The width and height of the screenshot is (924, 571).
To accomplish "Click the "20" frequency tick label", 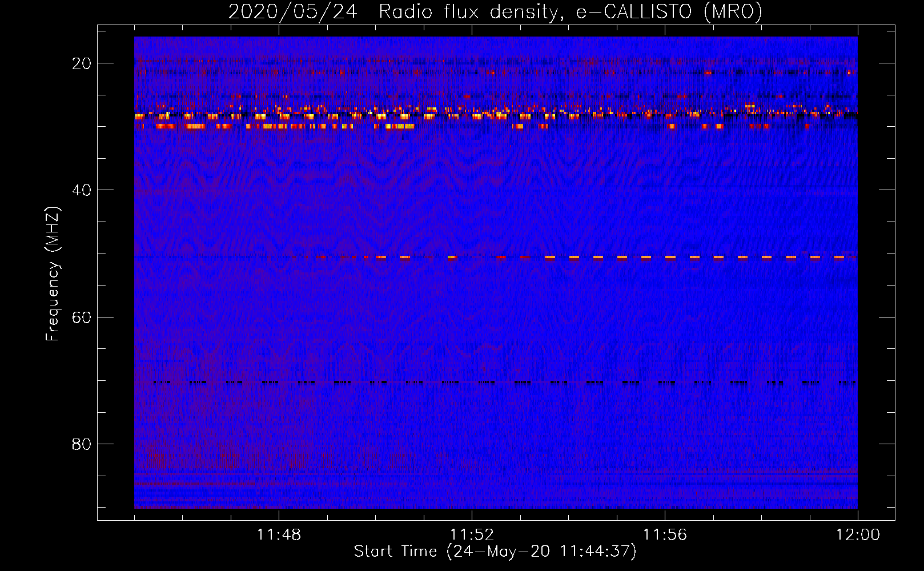I will 82,63.
